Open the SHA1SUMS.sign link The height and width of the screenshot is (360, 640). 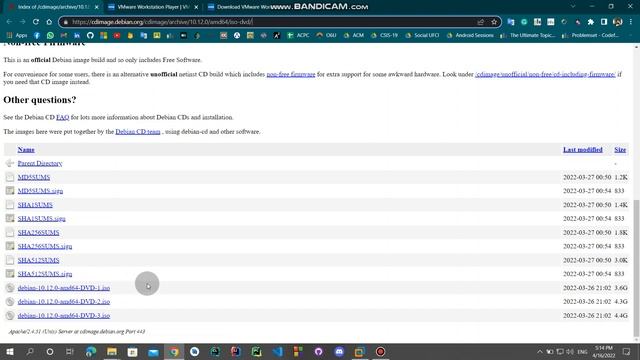[42, 219]
